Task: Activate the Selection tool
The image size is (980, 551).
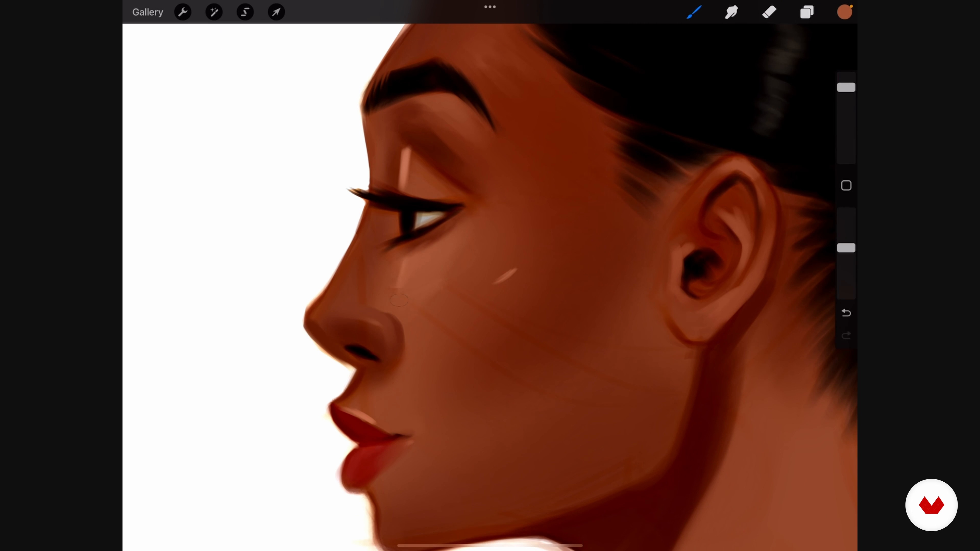Action: 245,12
